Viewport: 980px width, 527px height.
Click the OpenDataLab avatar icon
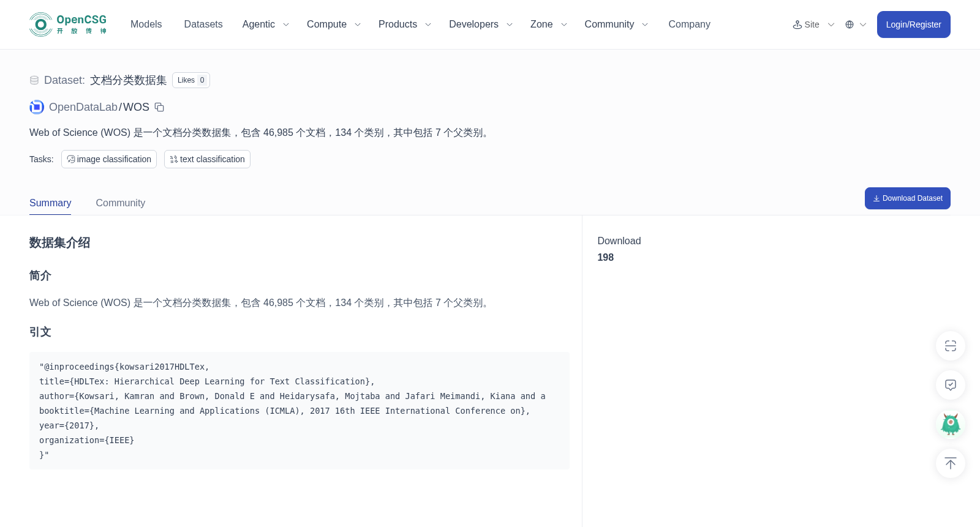(37, 107)
